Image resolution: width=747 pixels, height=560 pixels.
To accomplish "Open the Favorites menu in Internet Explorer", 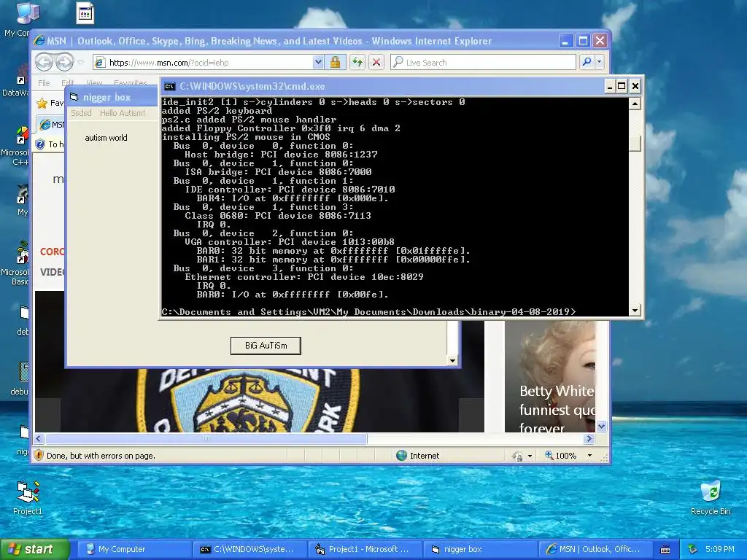I will pos(130,83).
